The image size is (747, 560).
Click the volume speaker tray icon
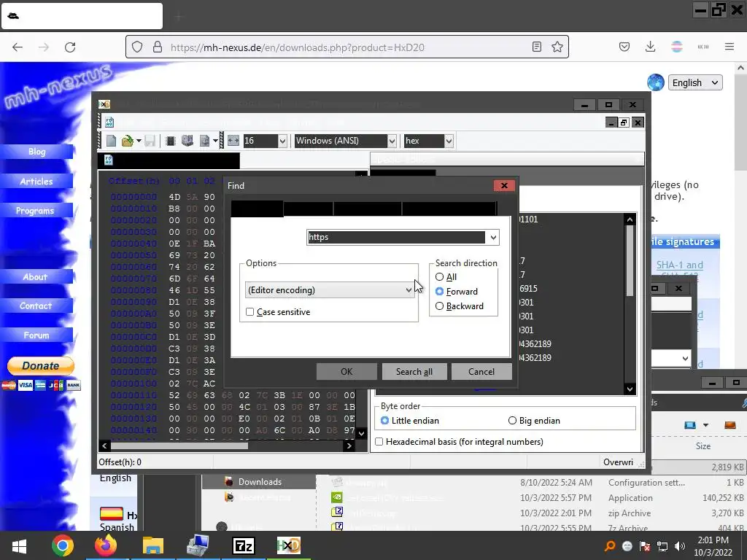click(680, 546)
